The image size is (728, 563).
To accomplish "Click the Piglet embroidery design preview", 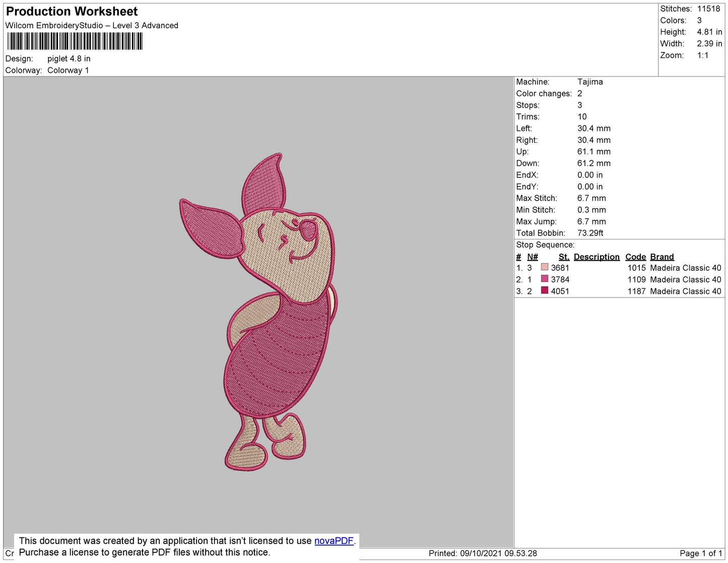I will (258, 312).
